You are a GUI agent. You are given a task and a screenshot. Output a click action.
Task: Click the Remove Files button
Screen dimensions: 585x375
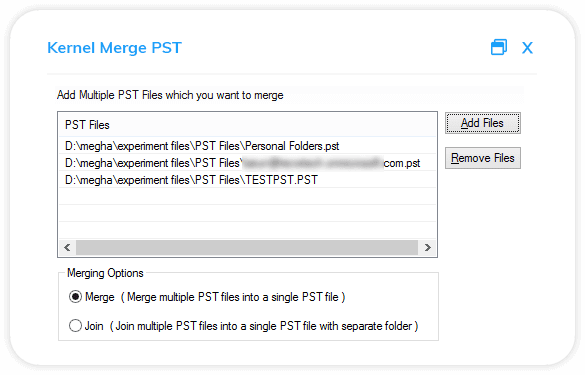(482, 158)
